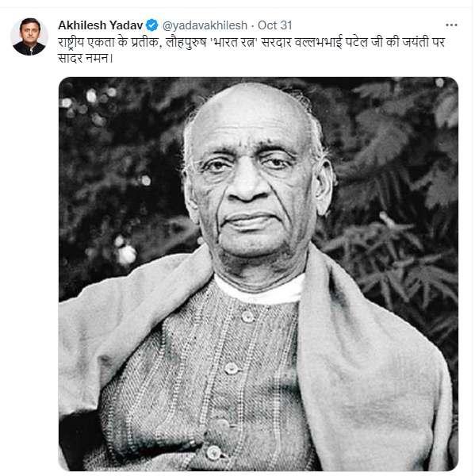
Task: Open the black-and-white portrait photo
Action: [x=259, y=274]
